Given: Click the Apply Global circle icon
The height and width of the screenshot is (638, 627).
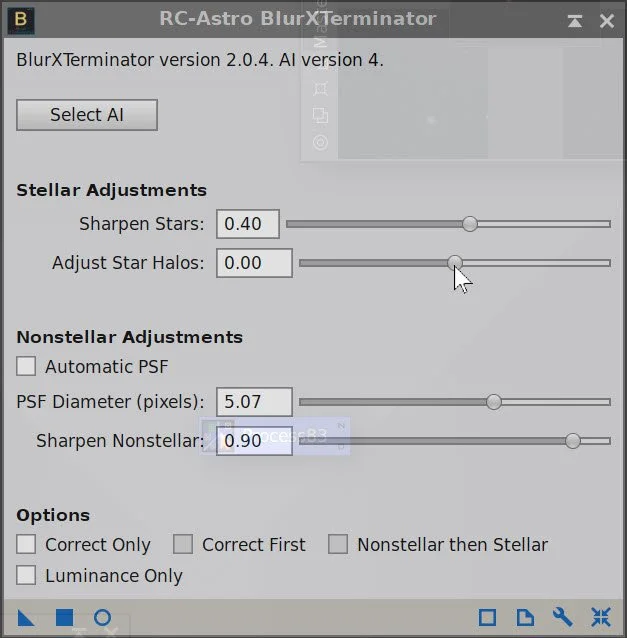Looking at the screenshot, I should (x=102, y=617).
